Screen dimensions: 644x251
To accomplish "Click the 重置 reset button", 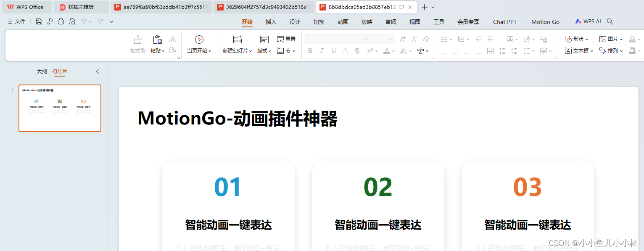I will [x=286, y=39].
